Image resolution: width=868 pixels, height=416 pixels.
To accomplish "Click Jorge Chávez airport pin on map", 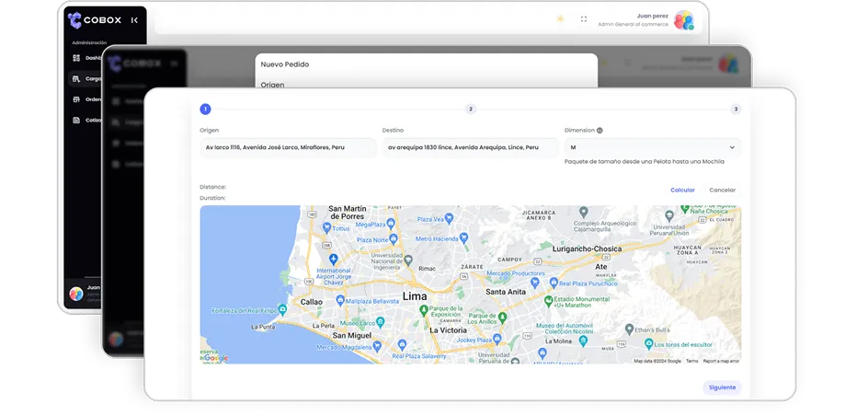I will pos(333,259).
